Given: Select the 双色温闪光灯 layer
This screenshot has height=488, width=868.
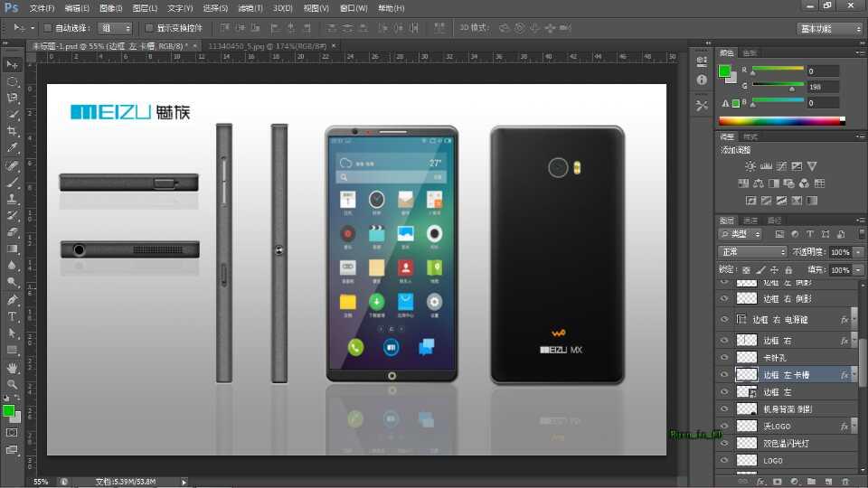Looking at the screenshot, I should (786, 444).
